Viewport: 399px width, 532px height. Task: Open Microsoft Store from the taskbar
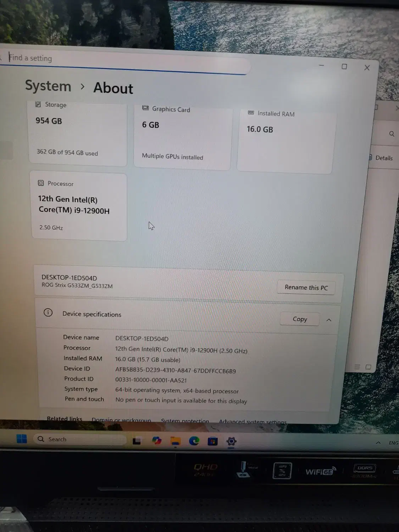(x=212, y=441)
